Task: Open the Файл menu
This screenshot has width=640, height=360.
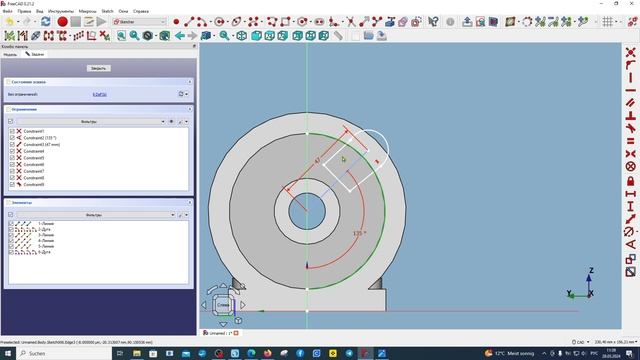Action: [7, 11]
